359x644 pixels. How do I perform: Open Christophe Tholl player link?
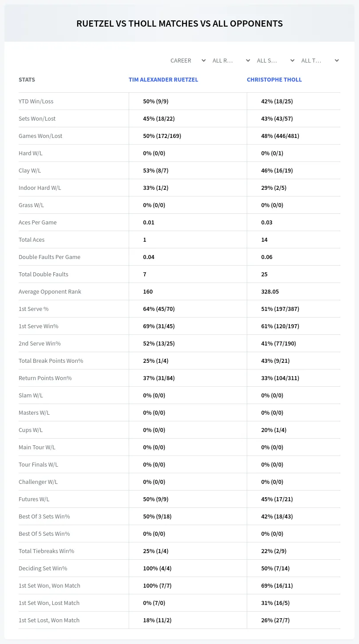274,80
